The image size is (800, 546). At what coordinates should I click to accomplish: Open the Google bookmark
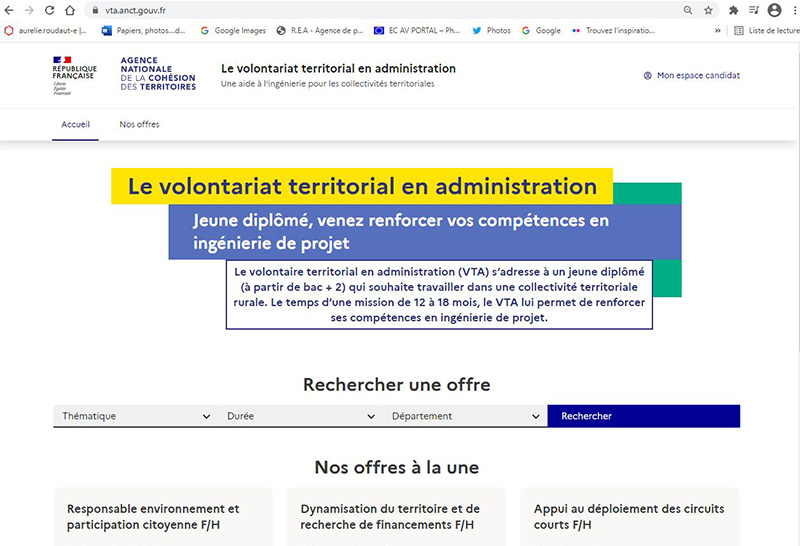click(x=541, y=31)
